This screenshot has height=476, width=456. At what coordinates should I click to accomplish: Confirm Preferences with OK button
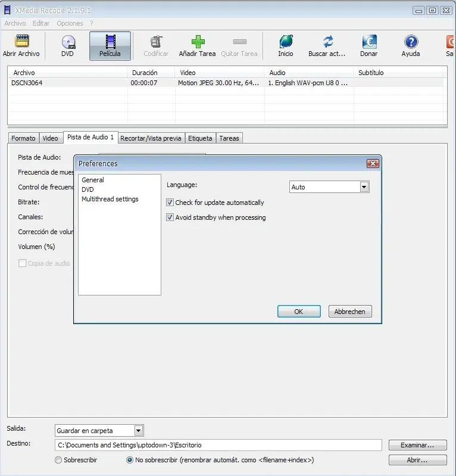point(299,312)
